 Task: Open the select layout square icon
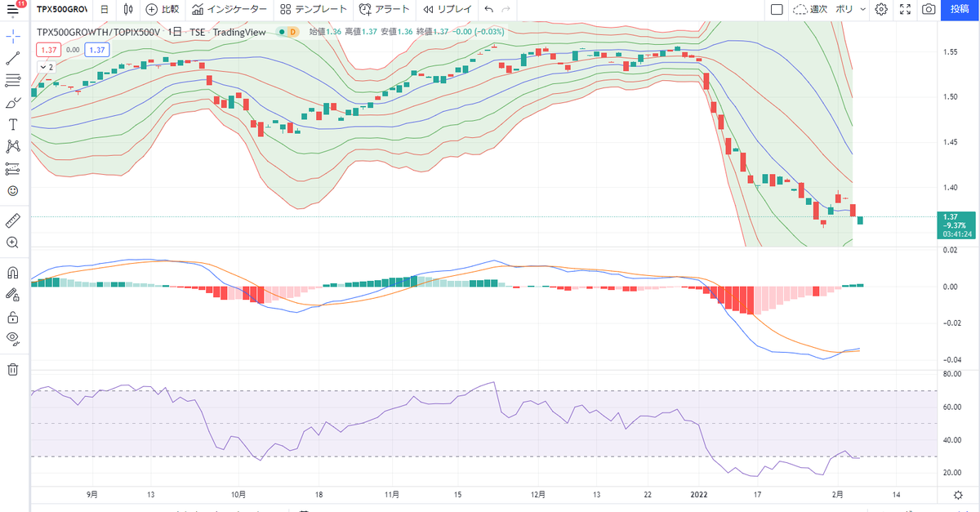point(777,10)
